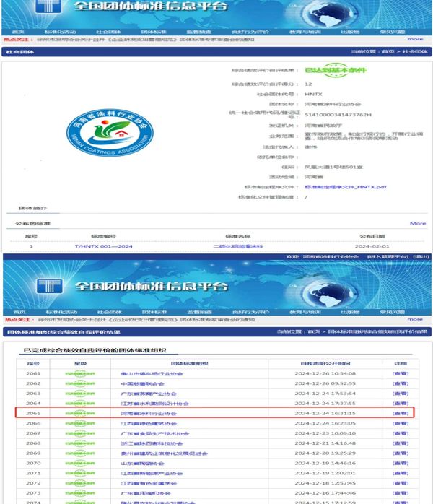Click credit code 51410000341473762H
The width and height of the screenshot is (433, 504).
click(x=338, y=114)
